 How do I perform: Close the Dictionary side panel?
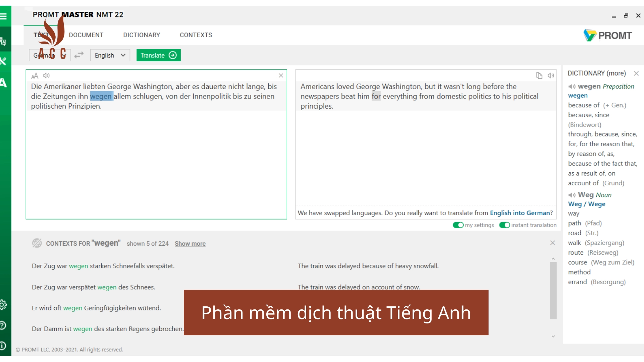(x=636, y=73)
